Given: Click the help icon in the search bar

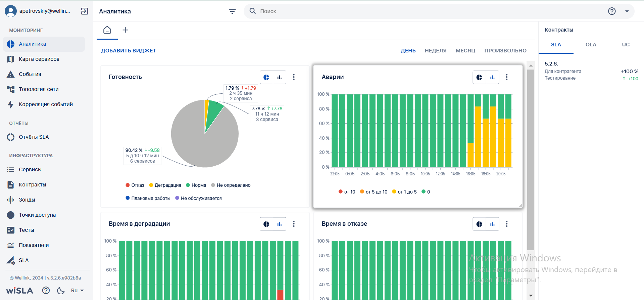Looking at the screenshot, I should click(x=612, y=11).
